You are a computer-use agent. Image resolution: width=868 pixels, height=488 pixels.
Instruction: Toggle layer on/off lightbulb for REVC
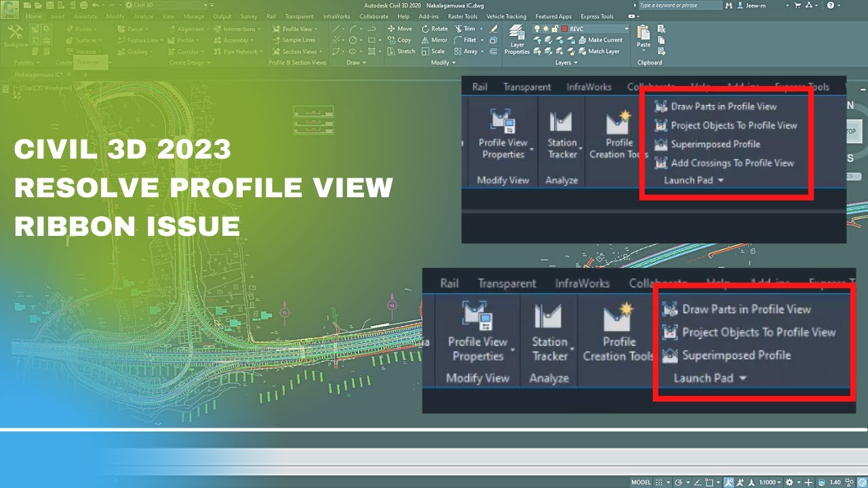537,28
